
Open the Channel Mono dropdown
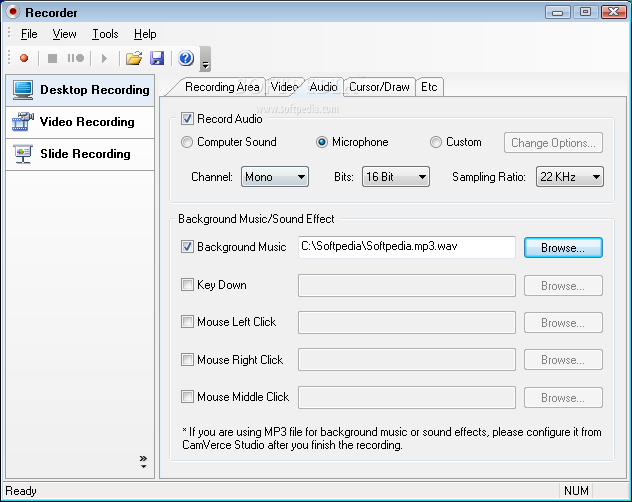pyautogui.click(x=275, y=177)
